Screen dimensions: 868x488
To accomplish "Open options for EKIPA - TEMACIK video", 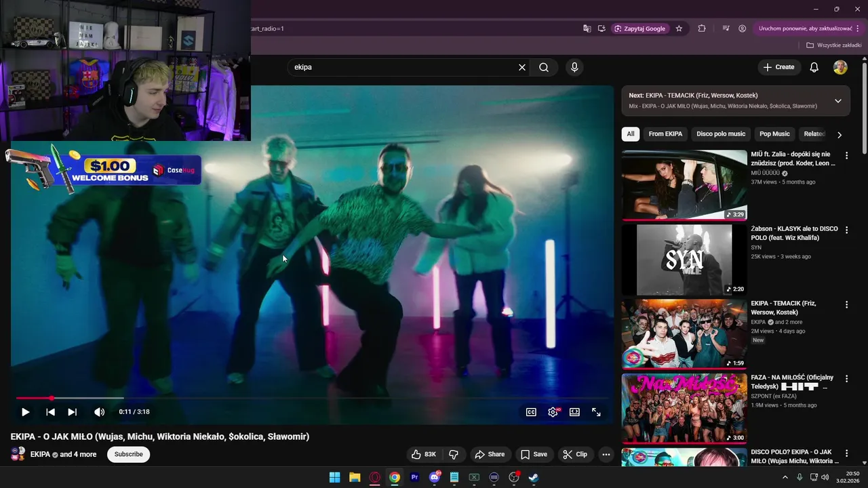I will point(846,304).
